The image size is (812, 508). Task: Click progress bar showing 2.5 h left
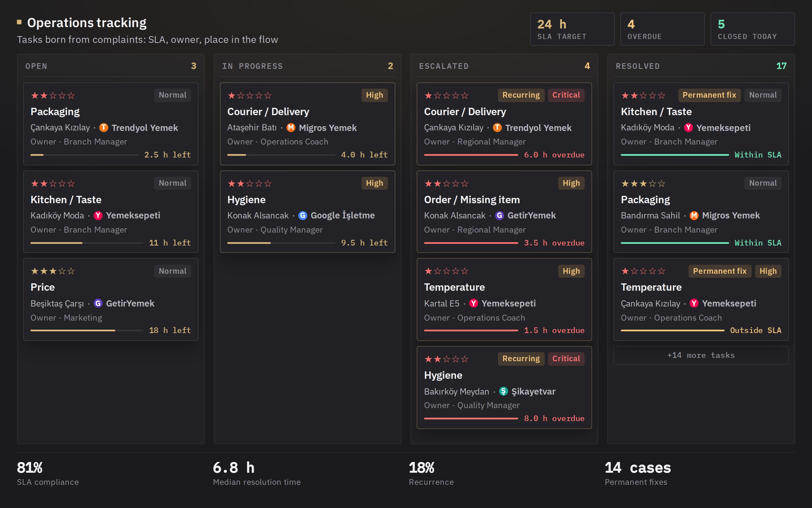(x=85, y=155)
